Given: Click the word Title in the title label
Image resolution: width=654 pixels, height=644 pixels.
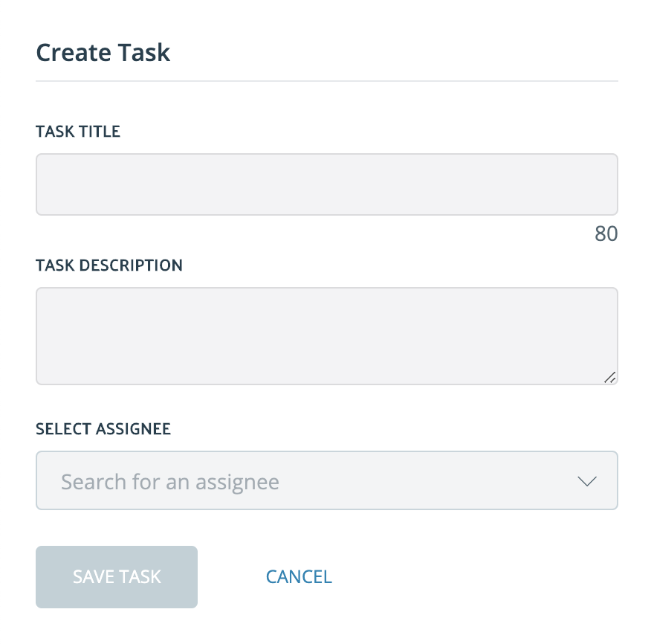Looking at the screenshot, I should coord(102,132).
